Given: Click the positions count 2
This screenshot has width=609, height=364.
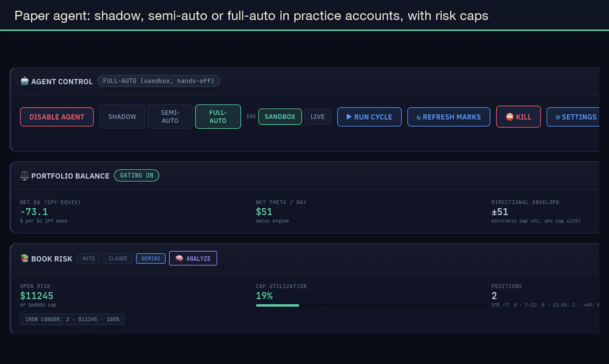Looking at the screenshot, I should (x=494, y=296).
